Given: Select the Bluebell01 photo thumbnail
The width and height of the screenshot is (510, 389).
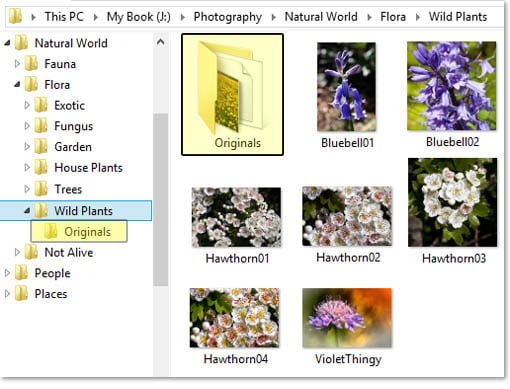Looking at the screenshot, I should point(346,87).
